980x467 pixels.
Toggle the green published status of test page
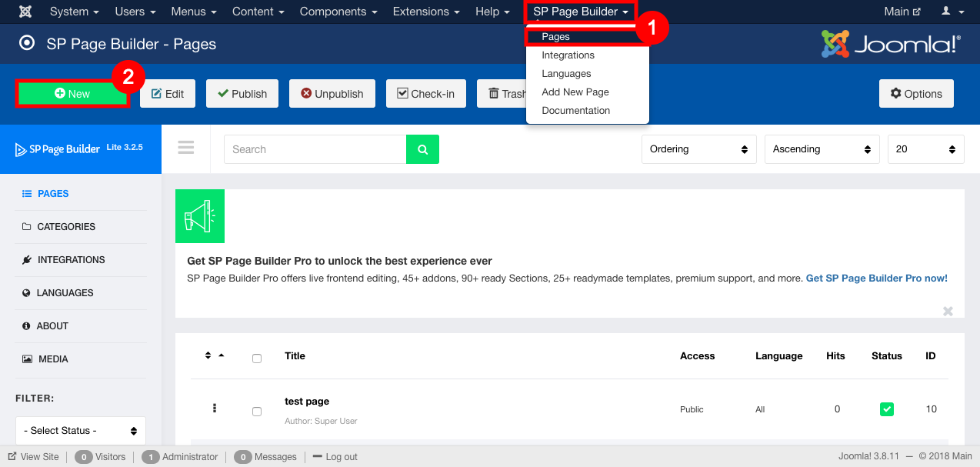pyautogui.click(x=887, y=409)
